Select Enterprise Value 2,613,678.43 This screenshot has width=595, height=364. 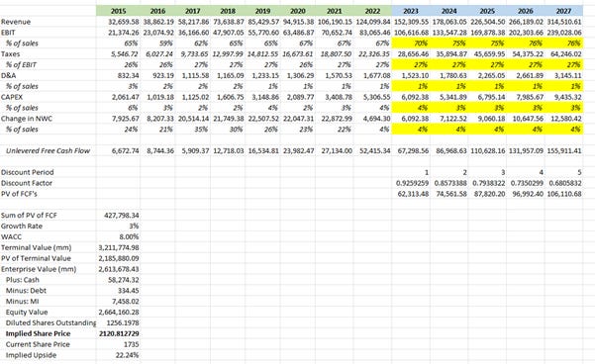click(119, 269)
